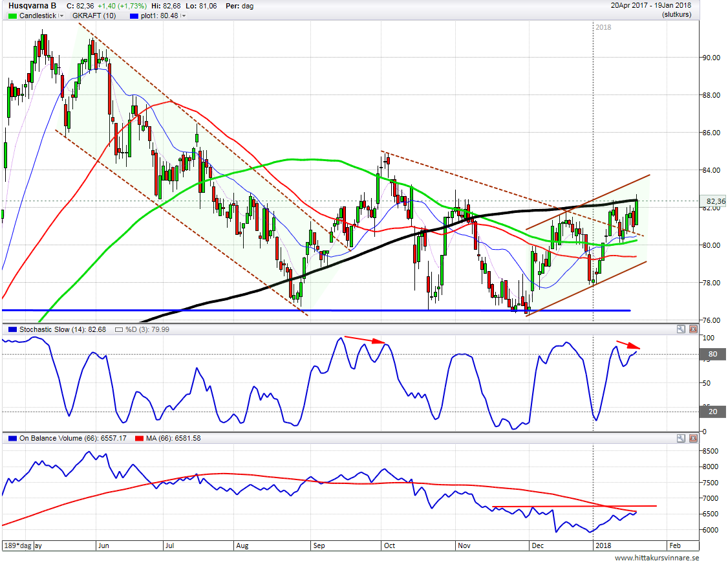Click the 6500 OBV axis label
728x561 pixels.
click(x=710, y=514)
